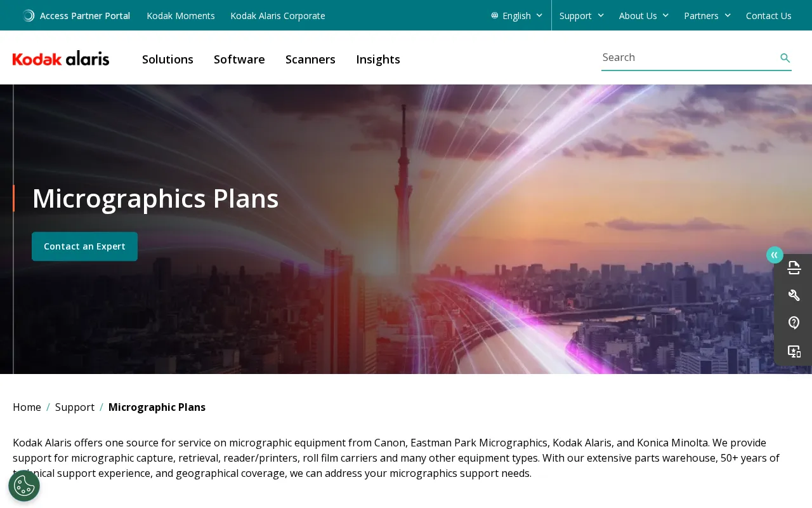The image size is (812, 508).
Task: Go to Home breadcrumb link
Action: click(x=27, y=407)
